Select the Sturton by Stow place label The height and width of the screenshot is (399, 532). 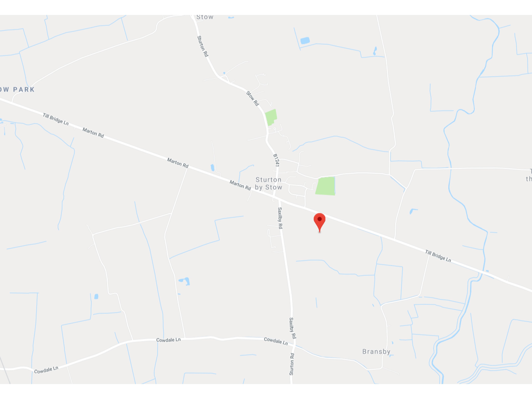268,184
